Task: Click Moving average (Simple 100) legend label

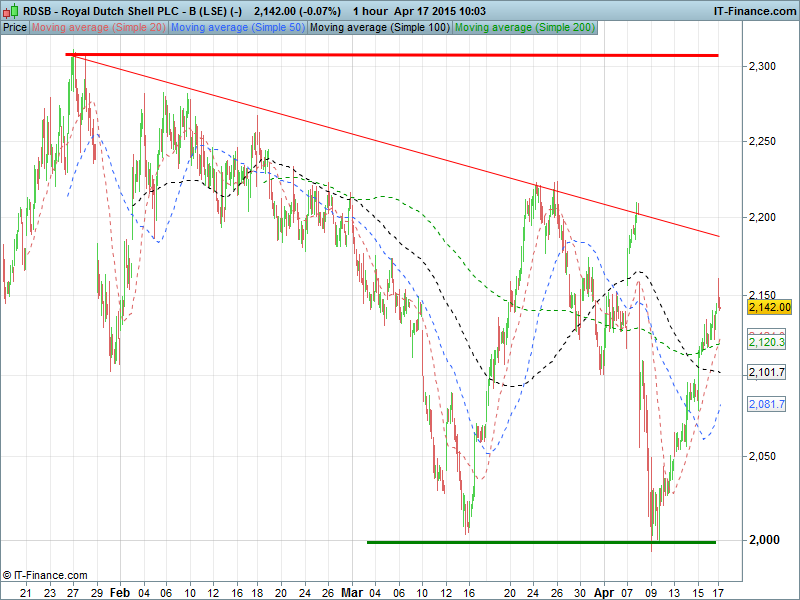Action: pos(379,27)
